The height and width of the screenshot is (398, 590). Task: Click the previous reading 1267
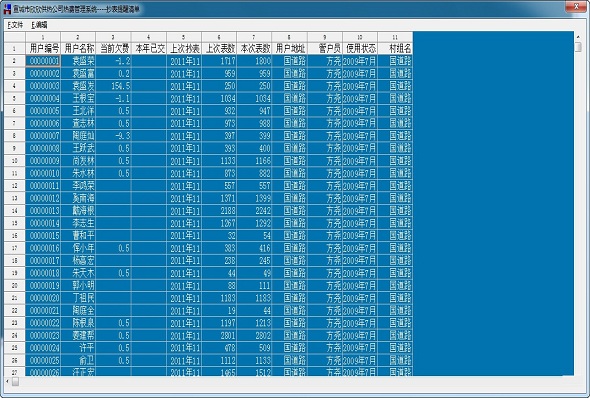(x=219, y=223)
